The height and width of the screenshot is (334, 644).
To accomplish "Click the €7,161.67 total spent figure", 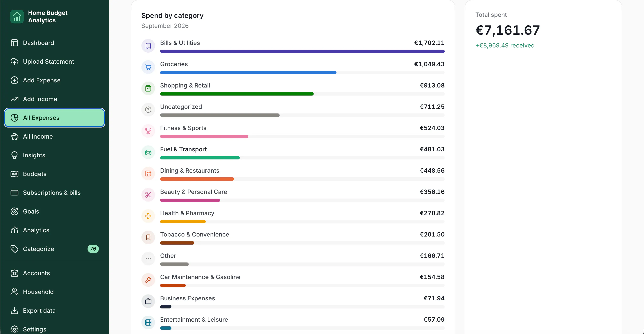I will [x=507, y=30].
